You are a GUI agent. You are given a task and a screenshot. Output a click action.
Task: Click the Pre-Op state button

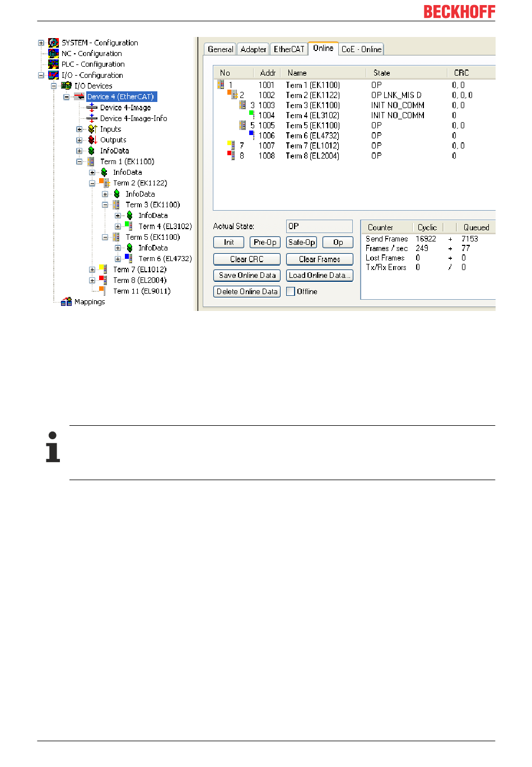265,242
